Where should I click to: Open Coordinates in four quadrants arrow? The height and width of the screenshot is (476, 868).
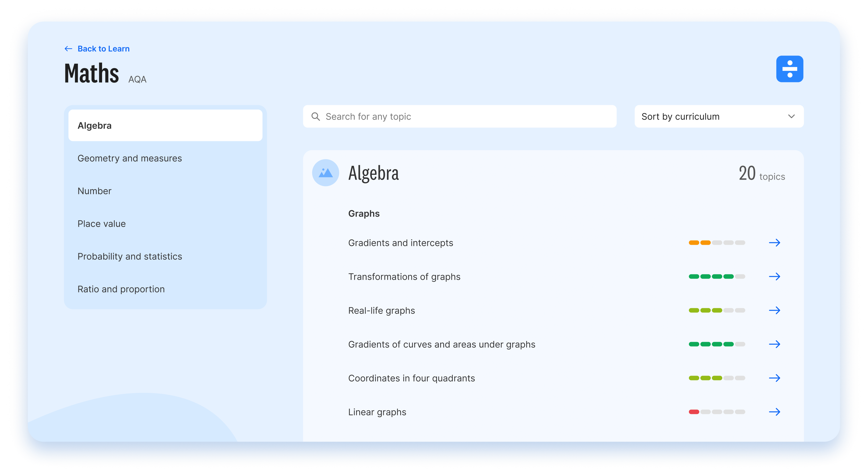point(774,378)
